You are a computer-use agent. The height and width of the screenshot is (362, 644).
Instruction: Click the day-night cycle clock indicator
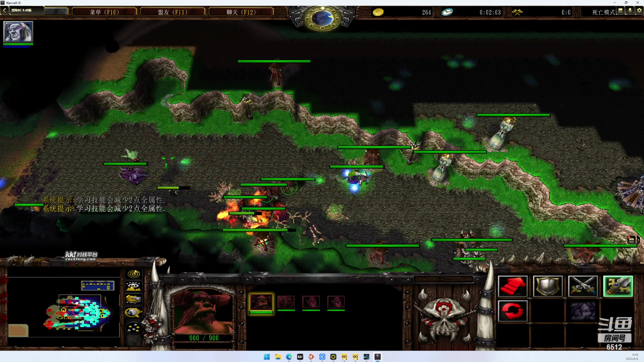[322, 18]
